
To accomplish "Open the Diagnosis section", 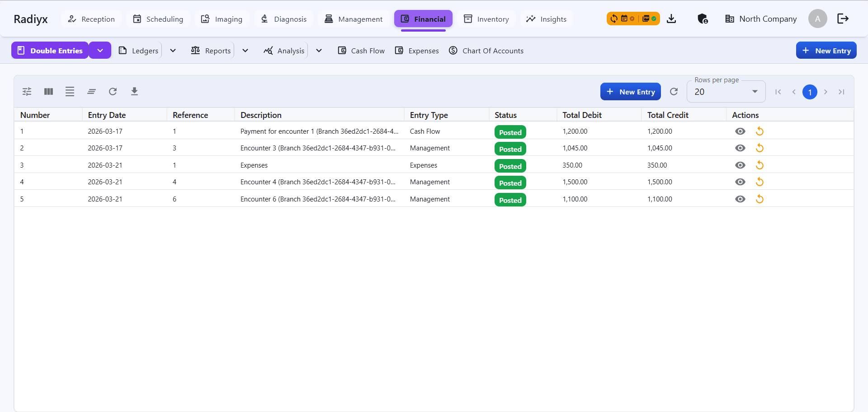I will click(283, 19).
